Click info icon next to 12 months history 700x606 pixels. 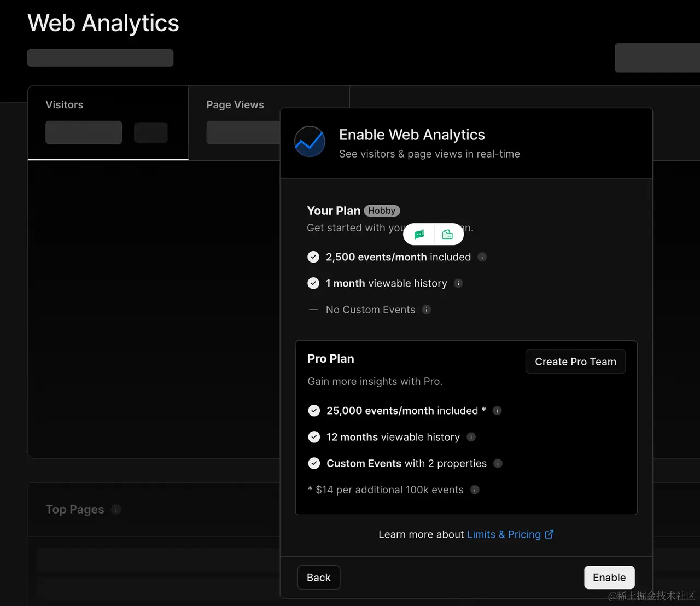click(471, 437)
